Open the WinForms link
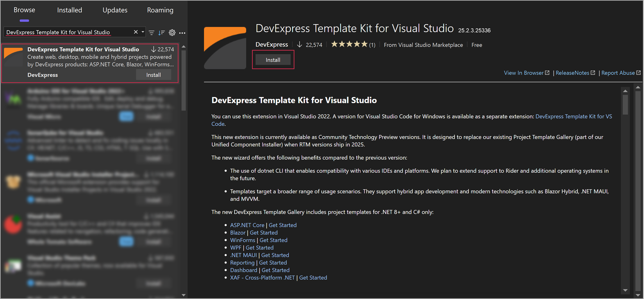Screen dimensions: 644x299 [x=243, y=240]
